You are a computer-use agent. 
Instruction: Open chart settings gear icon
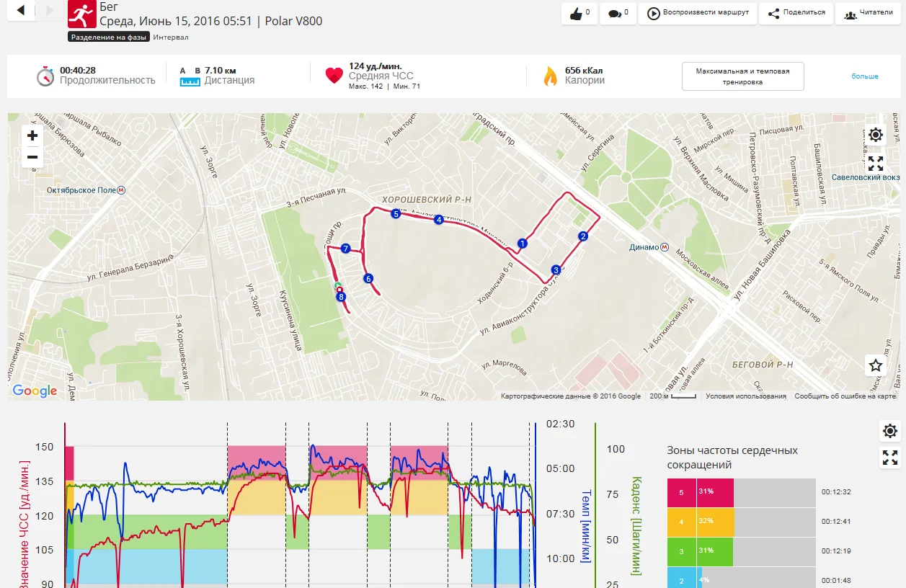tap(890, 431)
